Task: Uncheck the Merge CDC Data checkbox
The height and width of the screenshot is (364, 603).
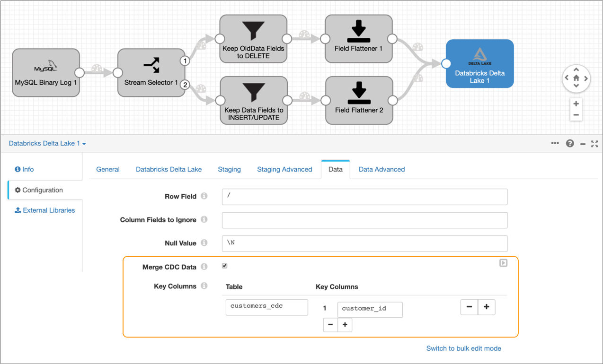Action: 225,266
